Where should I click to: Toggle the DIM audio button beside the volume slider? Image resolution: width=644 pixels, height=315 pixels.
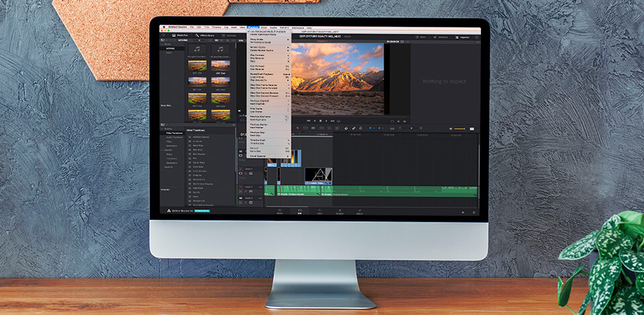[472, 129]
